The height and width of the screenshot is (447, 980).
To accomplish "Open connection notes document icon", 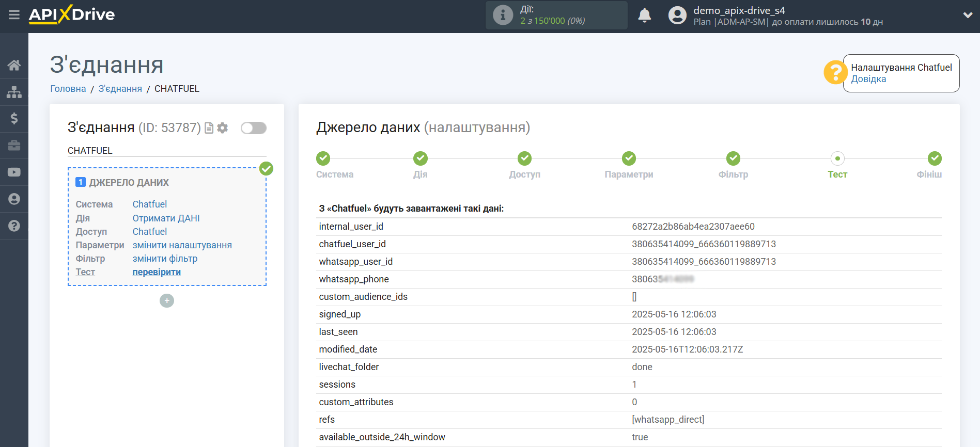I will point(209,128).
